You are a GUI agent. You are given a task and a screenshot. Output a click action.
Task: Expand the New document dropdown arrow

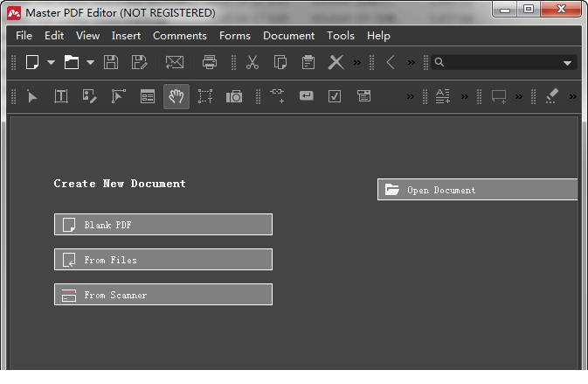(51, 62)
